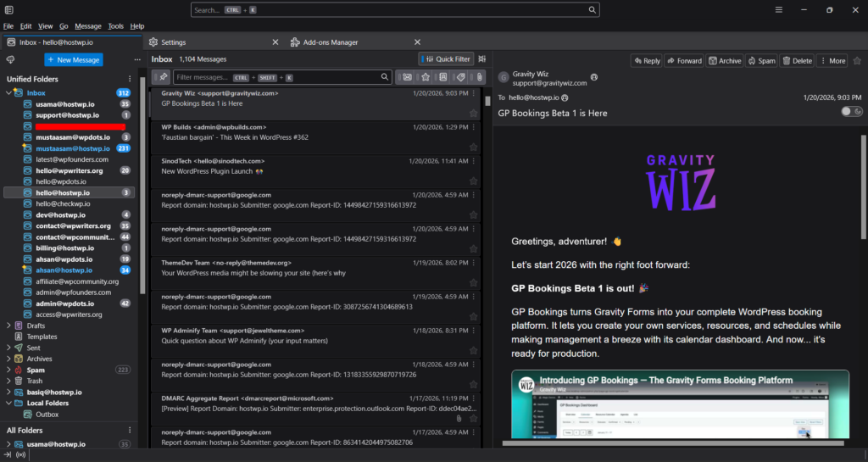Expand the basiq@hostwp.io account
Viewport: 868px width, 462px height.
click(x=8, y=392)
